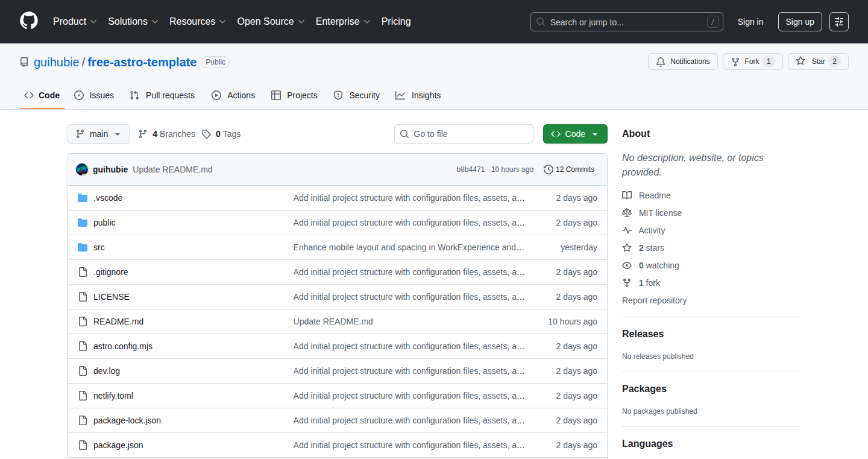Click the file icon beside .gitignore
The width and height of the screenshot is (868, 459).
click(x=83, y=272)
